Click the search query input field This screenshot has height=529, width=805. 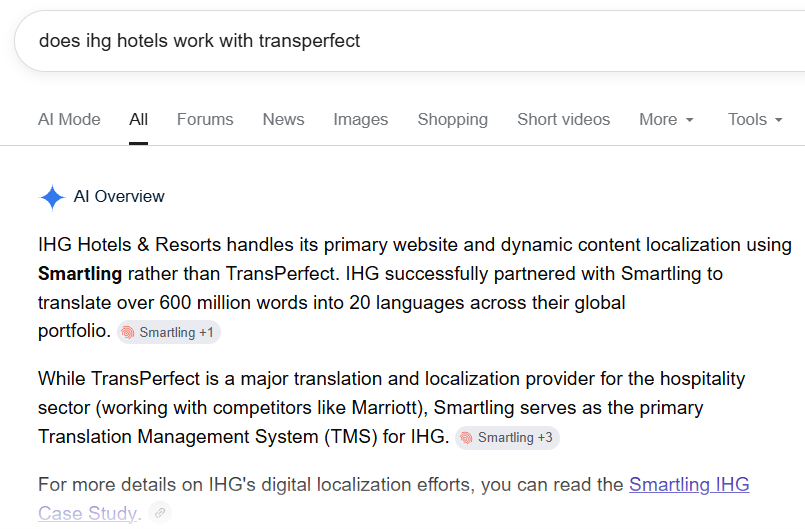[x=411, y=41]
